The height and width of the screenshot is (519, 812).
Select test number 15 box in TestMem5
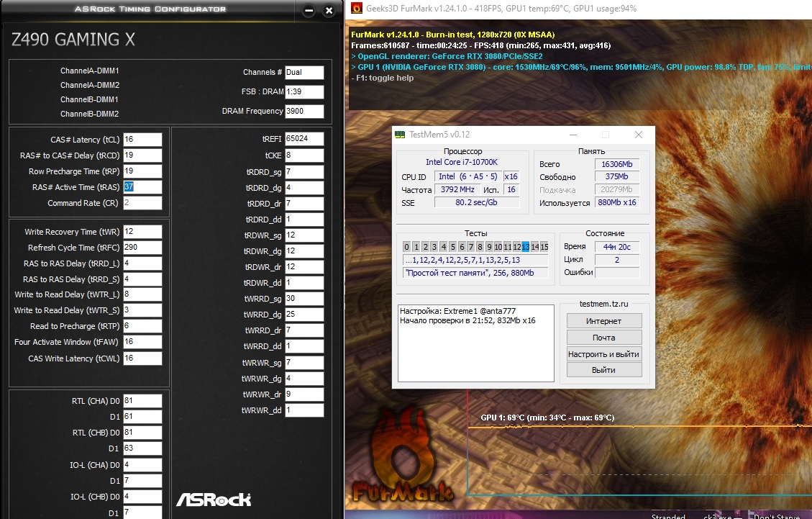544,247
